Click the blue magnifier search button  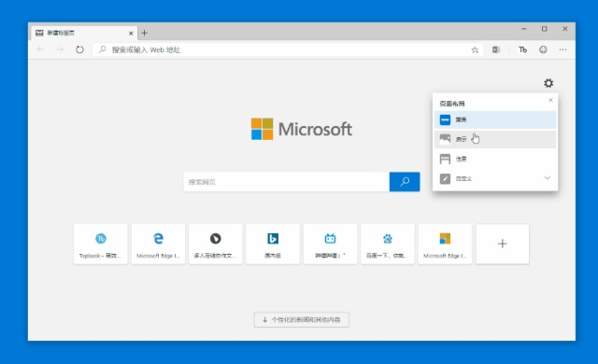[405, 182]
